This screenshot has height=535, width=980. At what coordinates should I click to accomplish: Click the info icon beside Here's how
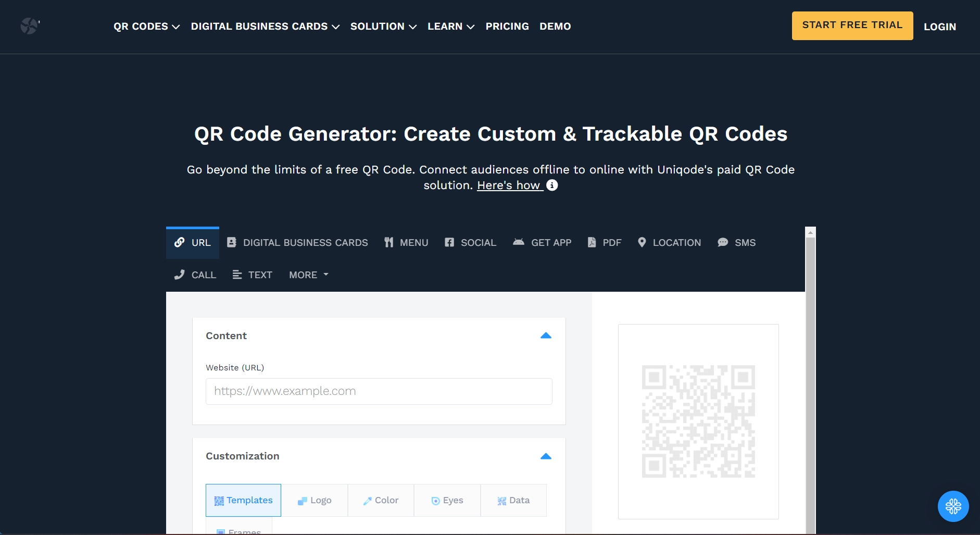point(552,185)
